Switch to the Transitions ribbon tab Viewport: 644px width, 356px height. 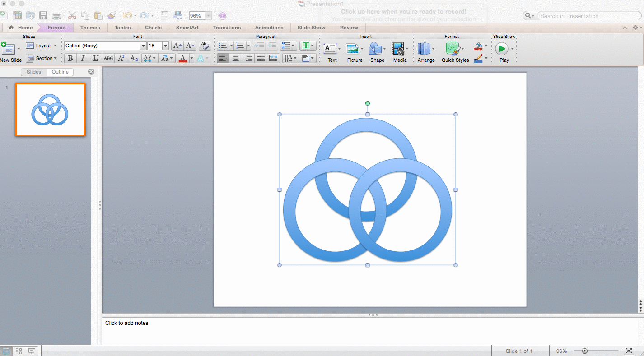pos(227,28)
